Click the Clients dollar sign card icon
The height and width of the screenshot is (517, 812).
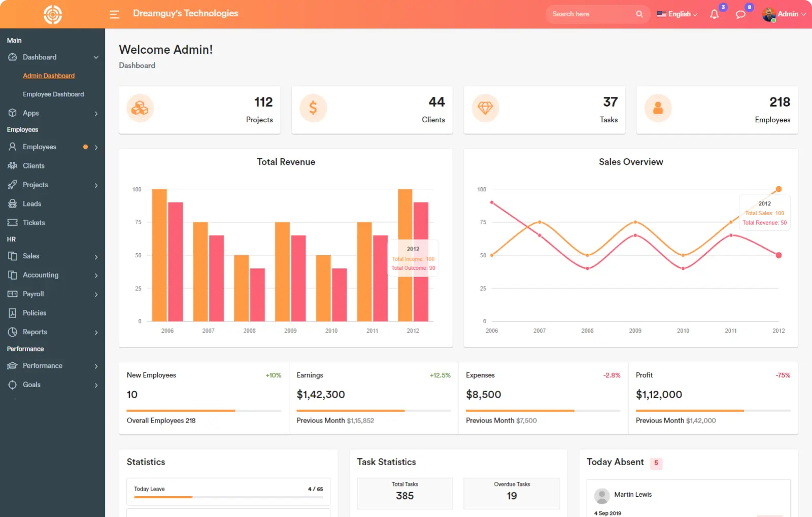313,108
